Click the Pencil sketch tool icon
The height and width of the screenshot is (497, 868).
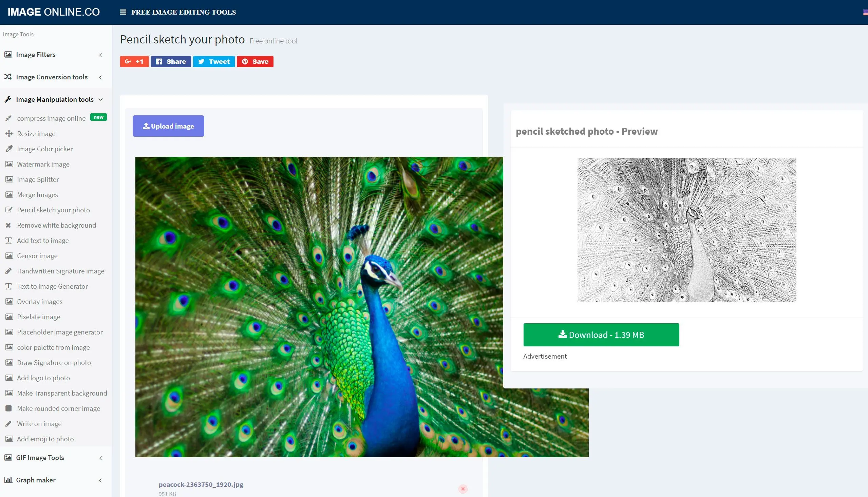point(8,209)
